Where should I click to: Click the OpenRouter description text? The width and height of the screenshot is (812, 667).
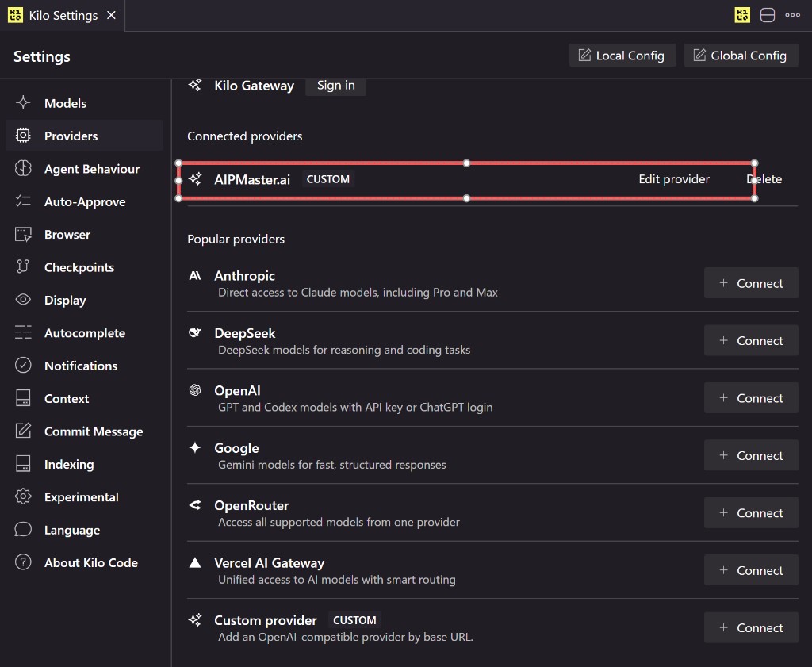click(339, 522)
